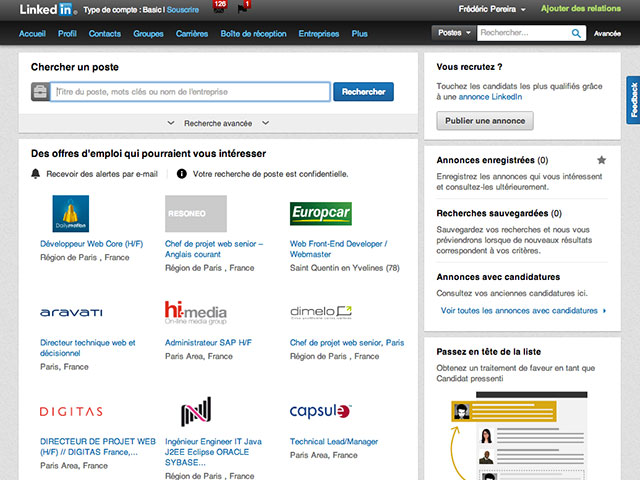Open the Aravati company logo
The width and height of the screenshot is (640, 480).
[x=71, y=313]
